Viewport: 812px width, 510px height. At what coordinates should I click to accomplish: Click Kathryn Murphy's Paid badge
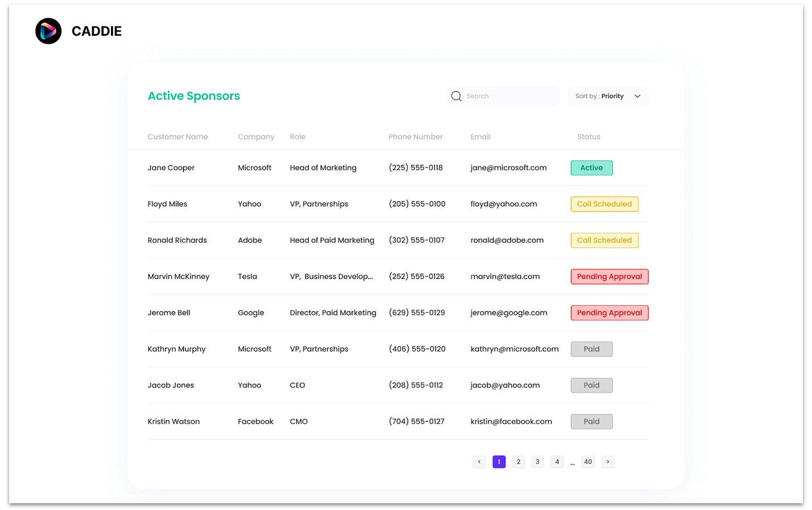(592, 349)
